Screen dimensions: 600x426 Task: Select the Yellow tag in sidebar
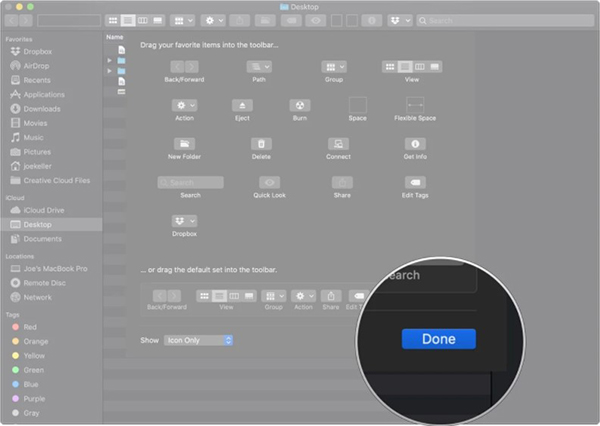pyautogui.click(x=34, y=356)
